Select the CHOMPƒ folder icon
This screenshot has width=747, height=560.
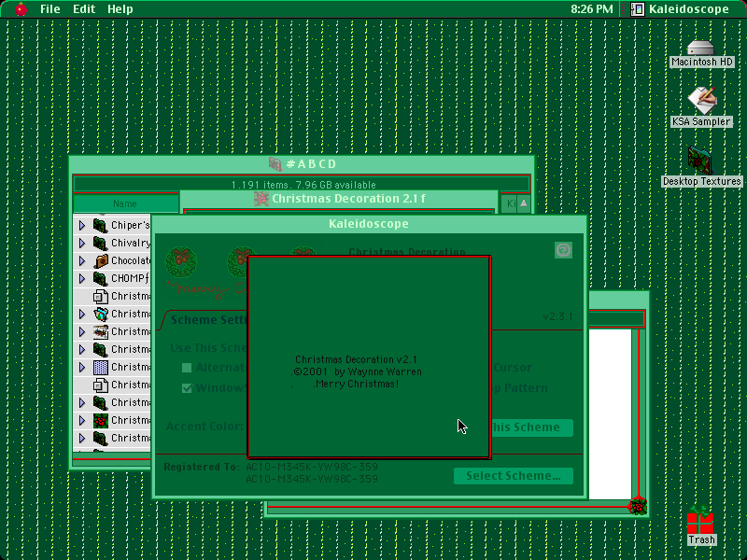pos(100,278)
